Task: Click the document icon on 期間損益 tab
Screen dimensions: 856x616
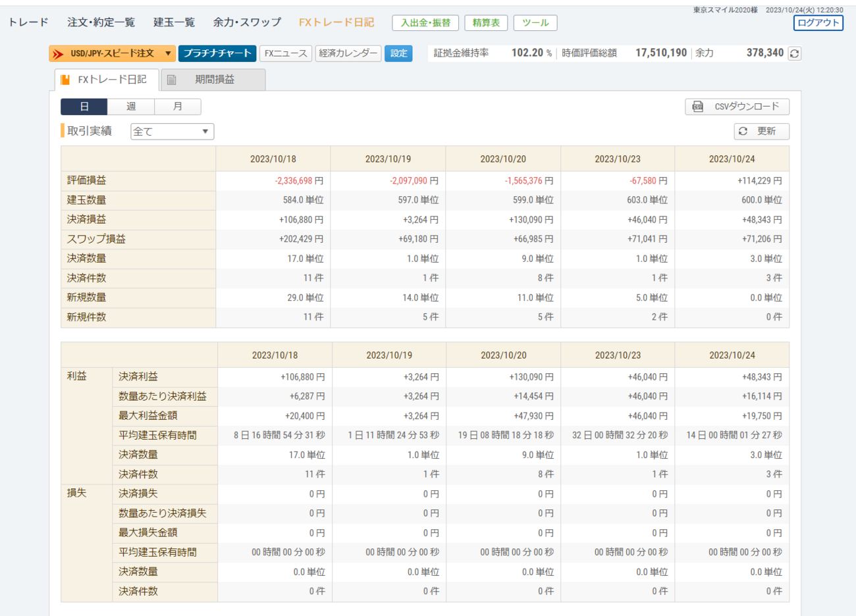Action: (172, 80)
